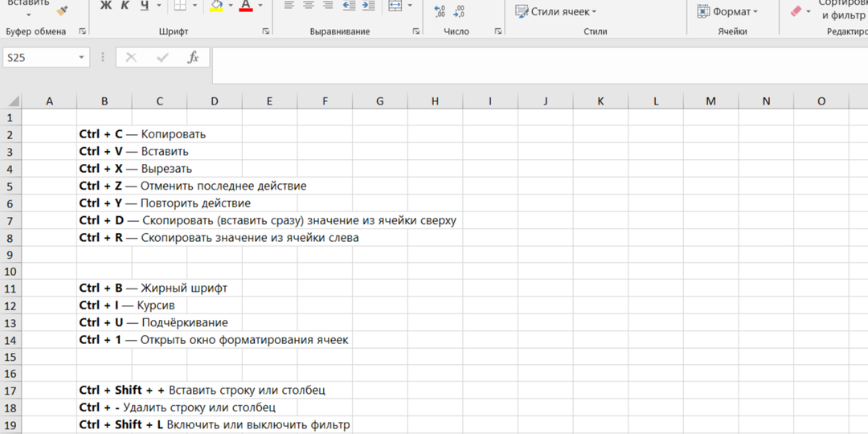
Task: Click the eraser Clear icon
Action: 796,10
